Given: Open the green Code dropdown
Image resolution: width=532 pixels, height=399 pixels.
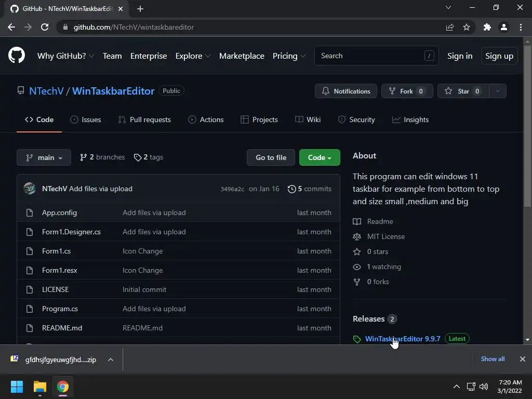Looking at the screenshot, I should pyautogui.click(x=320, y=157).
